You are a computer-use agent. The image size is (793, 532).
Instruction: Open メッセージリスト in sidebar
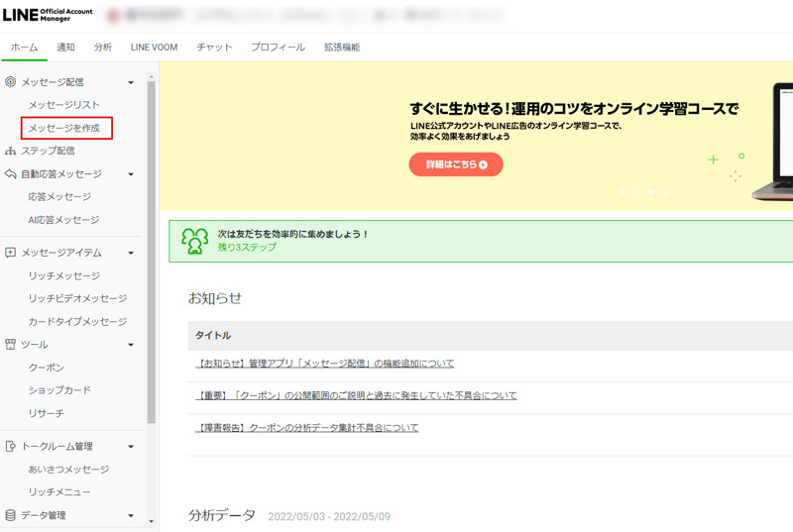point(64,105)
